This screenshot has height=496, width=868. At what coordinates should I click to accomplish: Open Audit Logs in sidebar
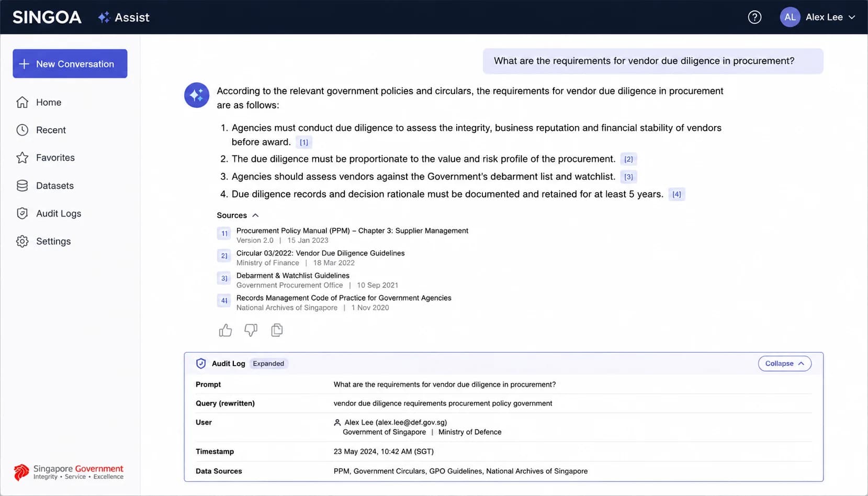[x=58, y=213]
